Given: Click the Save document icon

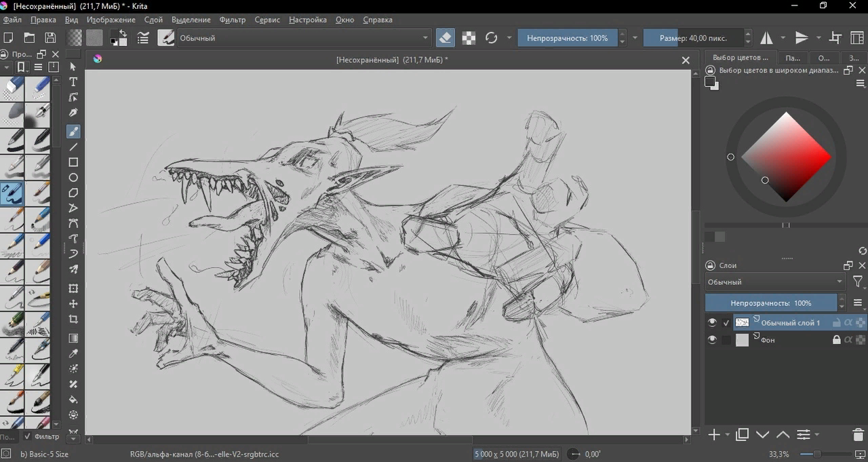Looking at the screenshot, I should [50, 38].
